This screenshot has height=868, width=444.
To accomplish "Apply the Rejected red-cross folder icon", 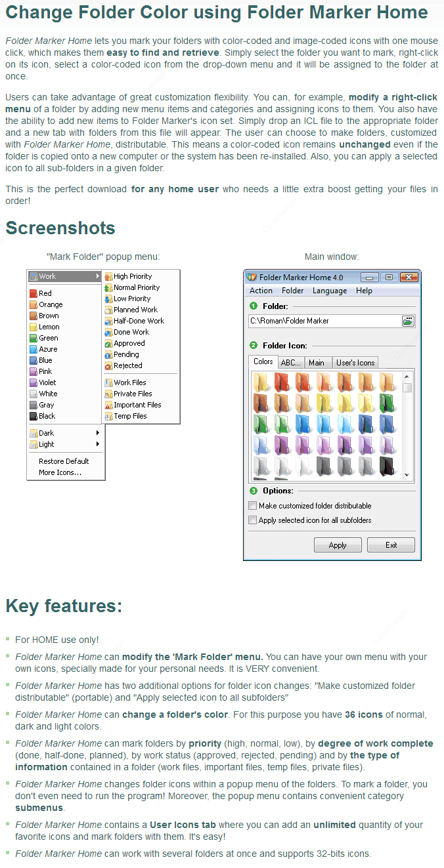I will click(x=124, y=365).
